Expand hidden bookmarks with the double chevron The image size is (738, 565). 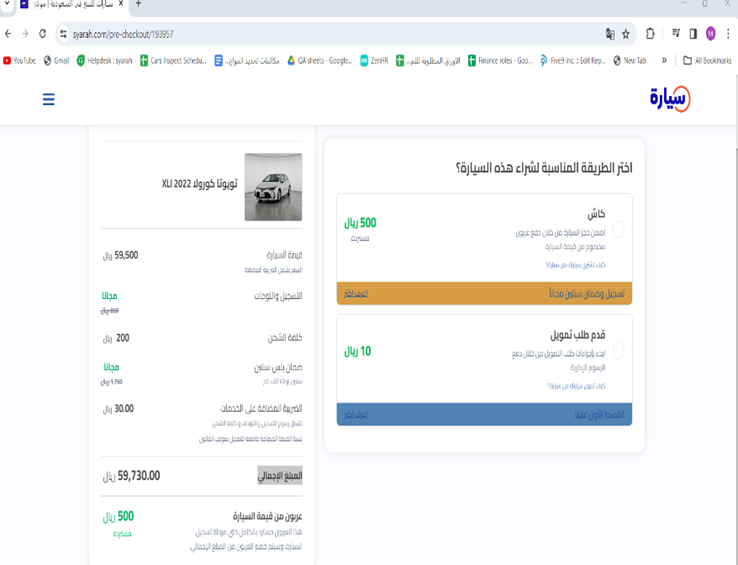(664, 61)
